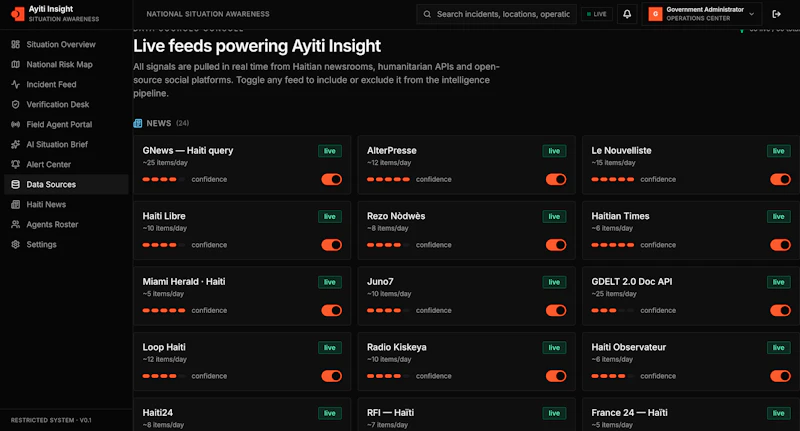Click the Situation Overview sidebar icon
The image size is (800, 431).
16,44
